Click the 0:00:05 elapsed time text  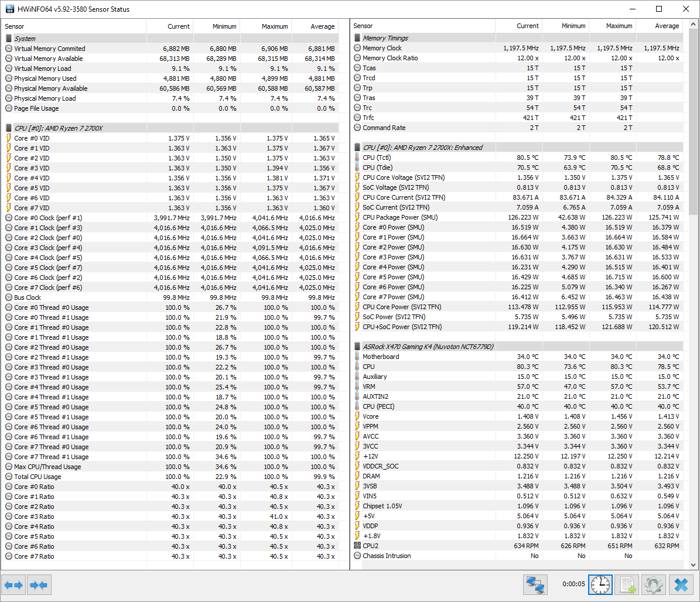pyautogui.click(x=573, y=584)
